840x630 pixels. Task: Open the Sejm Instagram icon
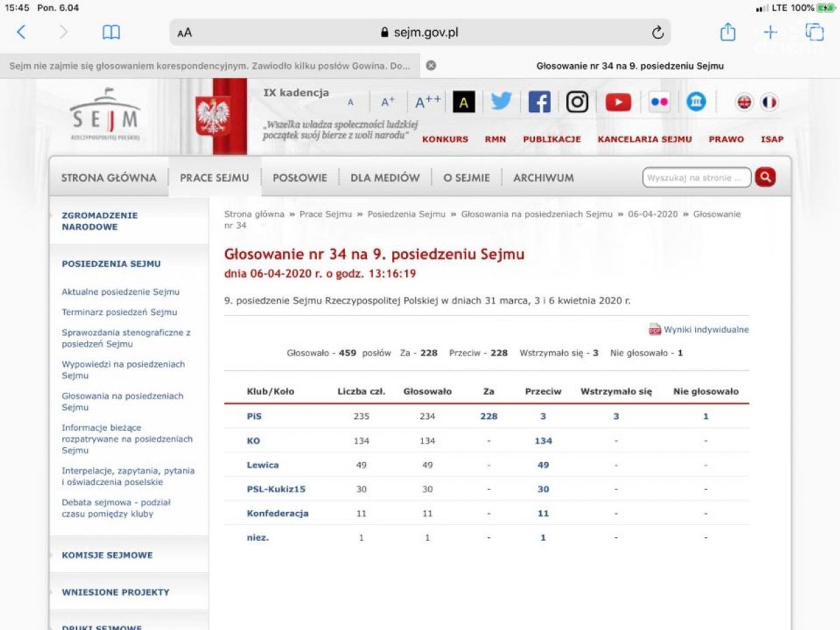577,102
